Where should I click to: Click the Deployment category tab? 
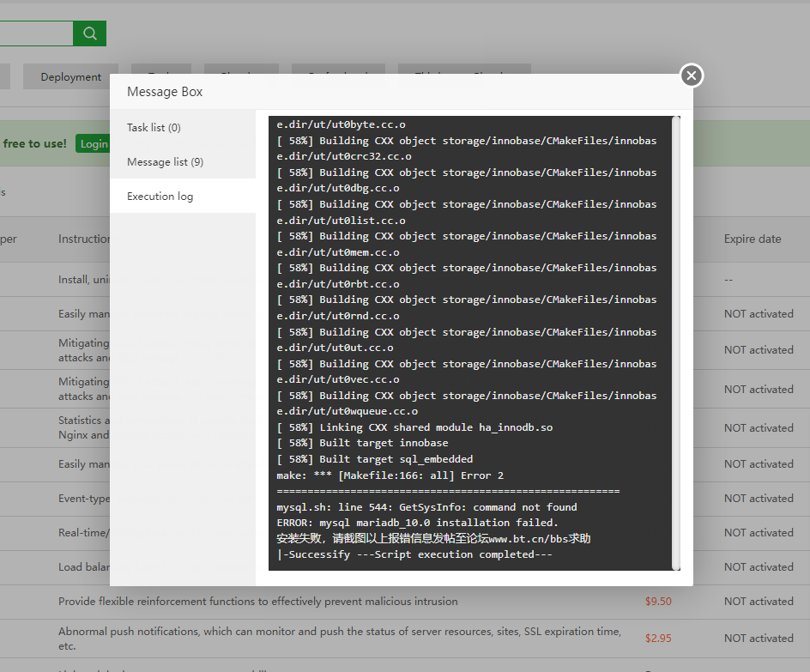[70, 76]
